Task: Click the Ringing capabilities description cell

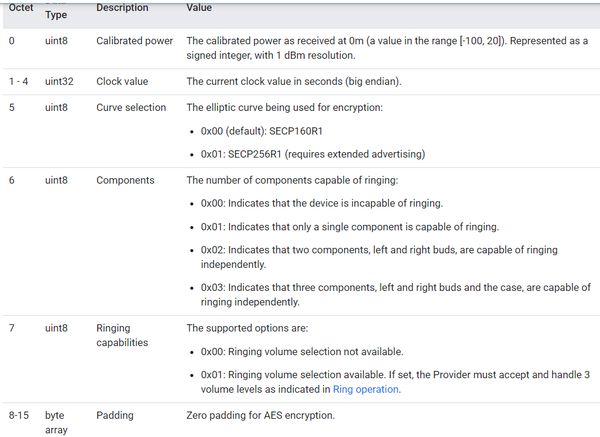Action: pos(122,335)
